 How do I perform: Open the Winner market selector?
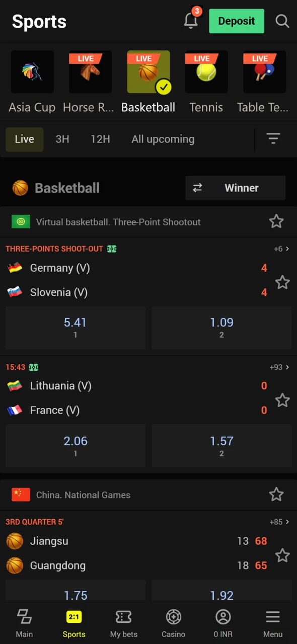(242, 188)
